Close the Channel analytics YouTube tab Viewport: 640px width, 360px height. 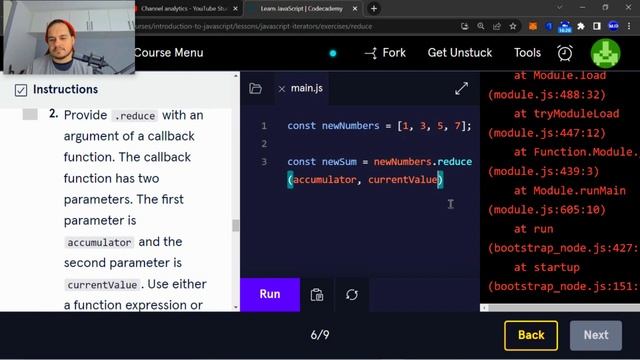click(x=236, y=9)
